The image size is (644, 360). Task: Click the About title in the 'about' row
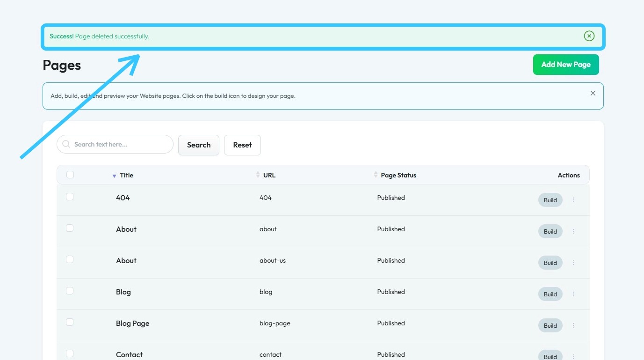point(126,229)
